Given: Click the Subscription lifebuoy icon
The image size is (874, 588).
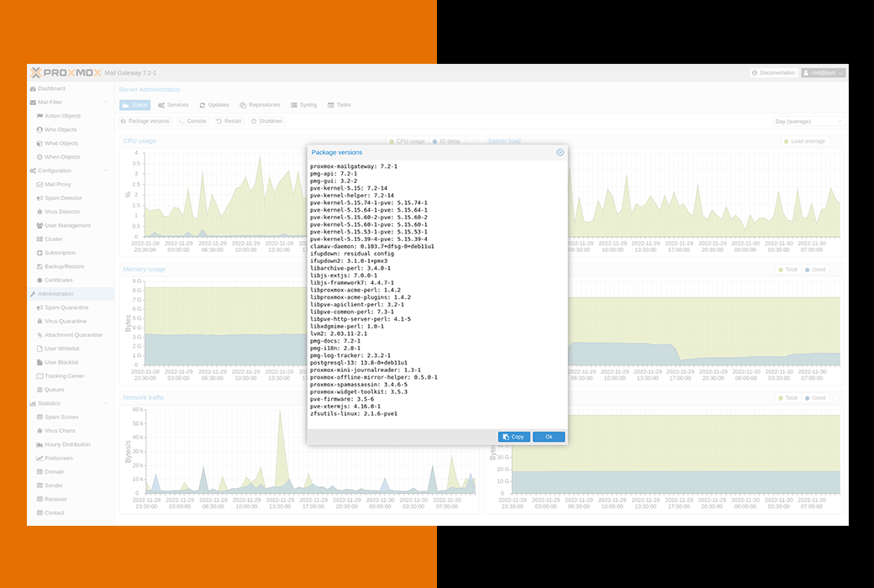Looking at the screenshot, I should [x=39, y=253].
